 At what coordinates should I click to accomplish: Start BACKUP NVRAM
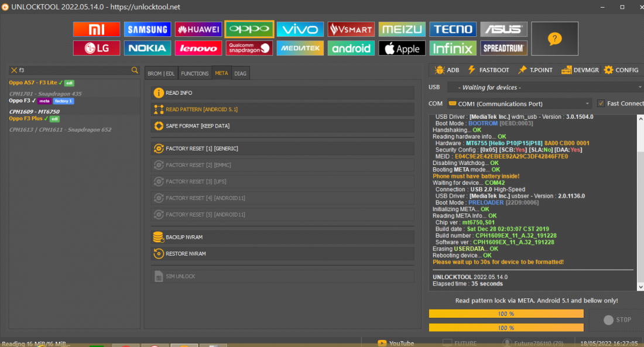pyautogui.click(x=283, y=237)
